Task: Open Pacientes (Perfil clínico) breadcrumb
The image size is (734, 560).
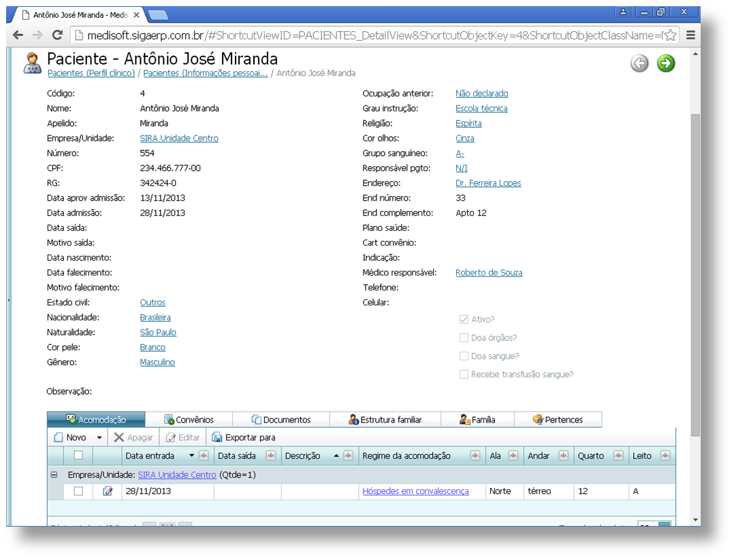Action: 91,73
